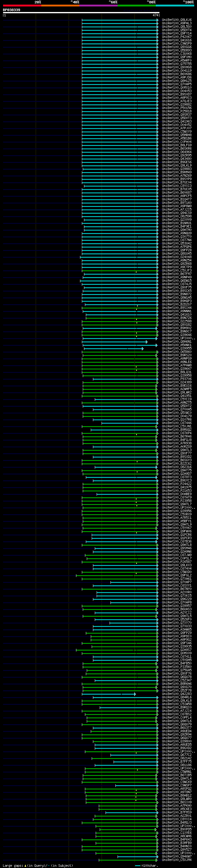Select hit label UniRef100_C3U0K8
The width and height of the screenshot is (197, 868).
click(177, 54)
